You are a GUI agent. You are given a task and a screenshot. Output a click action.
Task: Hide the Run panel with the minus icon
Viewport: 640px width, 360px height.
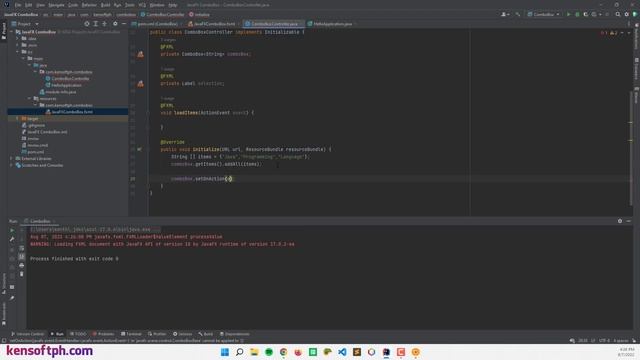pyautogui.click(x=629, y=221)
